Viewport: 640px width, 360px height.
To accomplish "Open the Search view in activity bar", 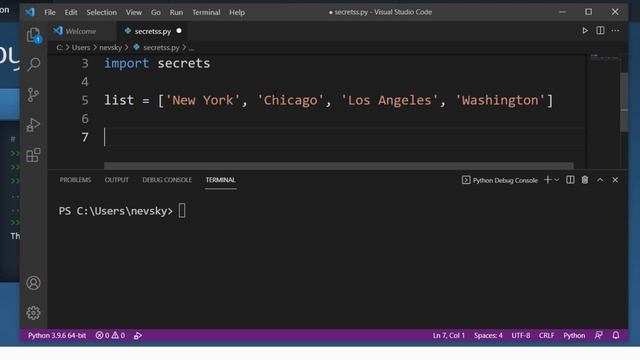I will (x=33, y=64).
